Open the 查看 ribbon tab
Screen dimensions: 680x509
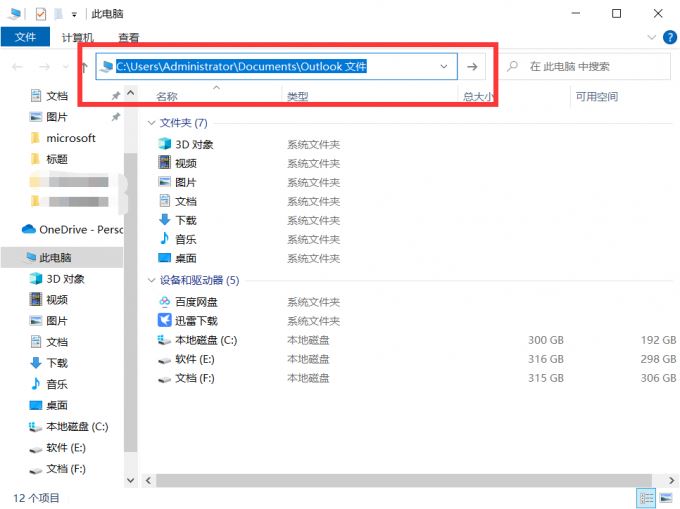tap(129, 38)
